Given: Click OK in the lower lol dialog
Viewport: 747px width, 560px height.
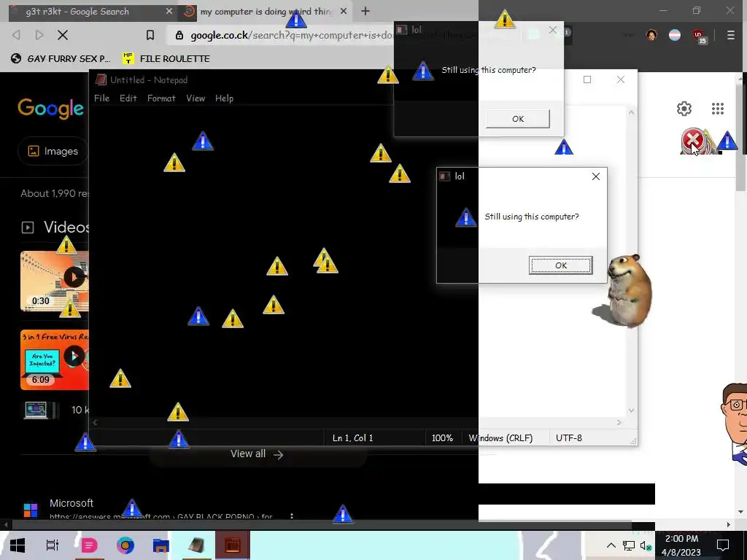Looking at the screenshot, I should click(561, 265).
